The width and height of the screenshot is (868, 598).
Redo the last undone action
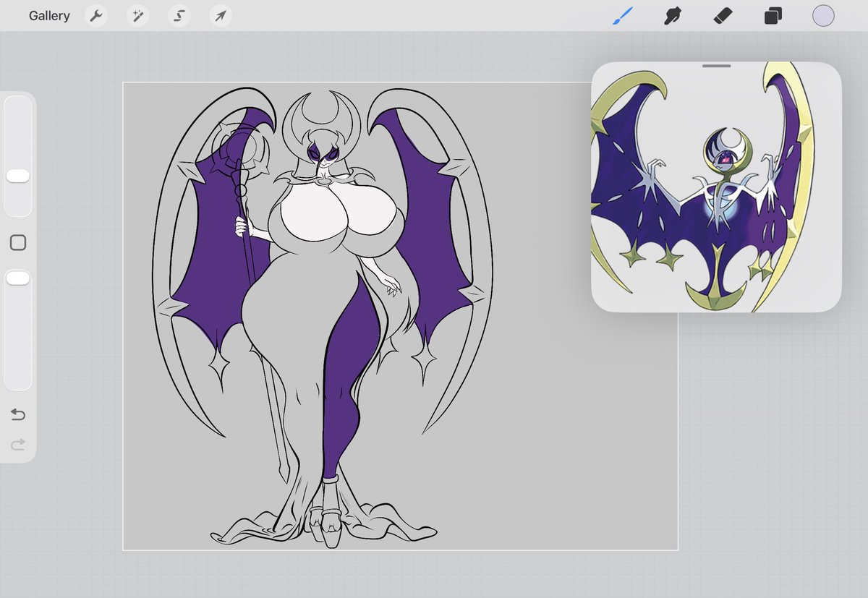tap(18, 444)
